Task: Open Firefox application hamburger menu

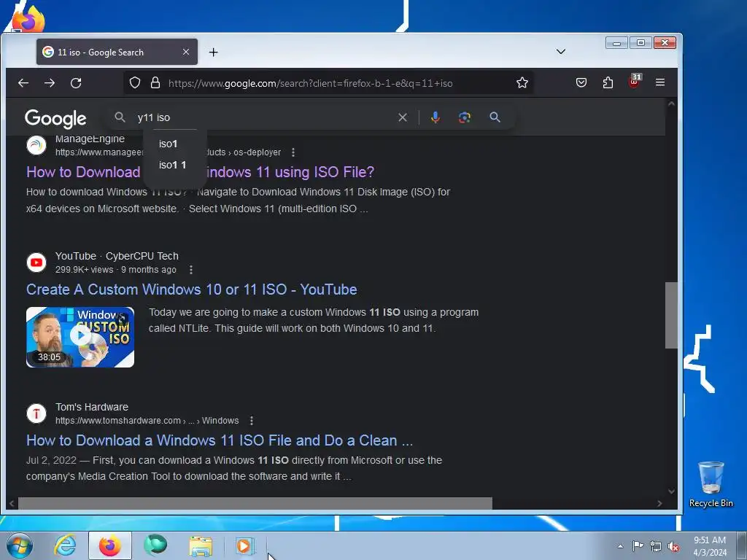Action: [x=659, y=82]
